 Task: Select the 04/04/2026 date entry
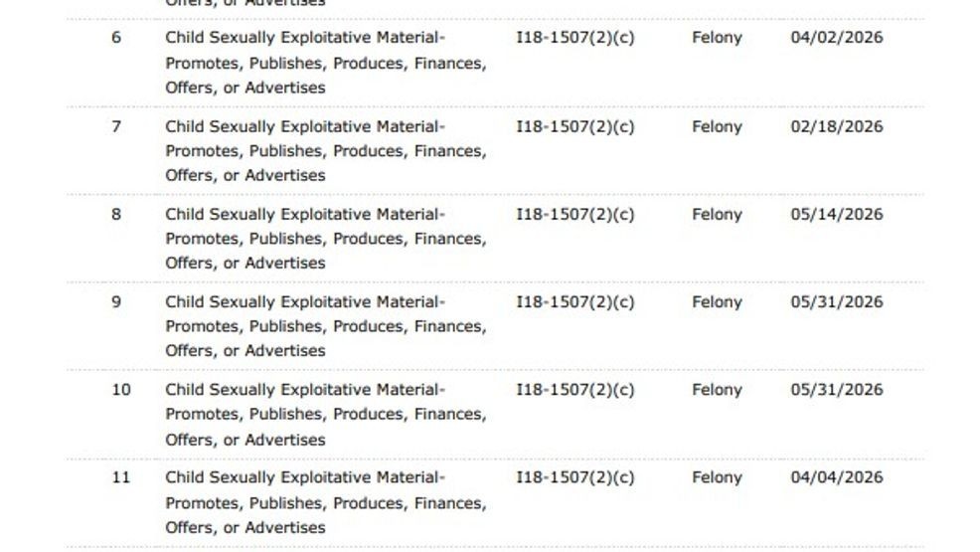(x=837, y=477)
